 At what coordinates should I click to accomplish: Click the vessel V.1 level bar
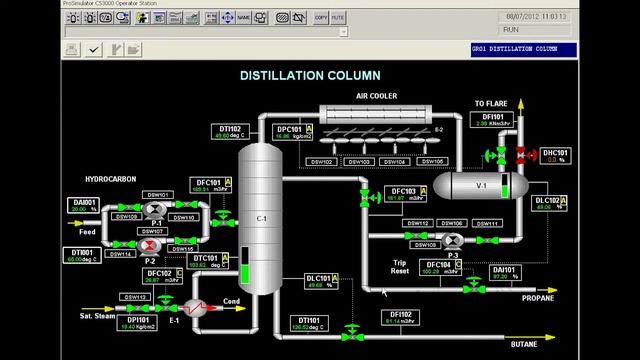(x=504, y=186)
